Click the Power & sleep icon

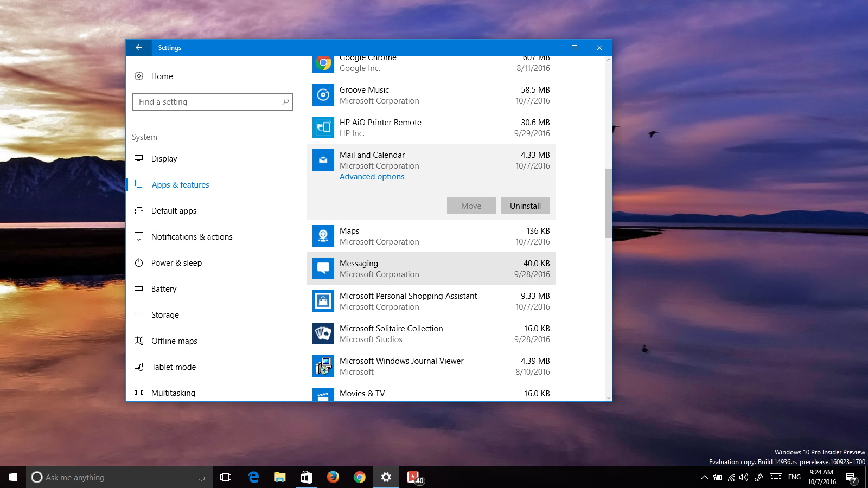tap(139, 262)
